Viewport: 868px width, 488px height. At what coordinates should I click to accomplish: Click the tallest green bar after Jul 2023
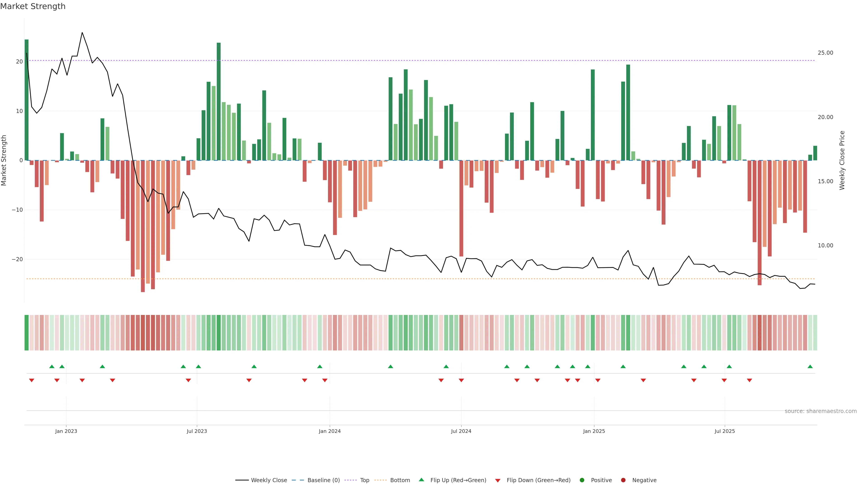point(219,101)
